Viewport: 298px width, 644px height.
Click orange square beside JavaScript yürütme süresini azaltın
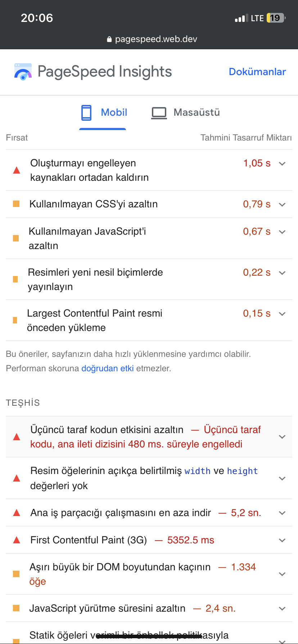tap(16, 608)
